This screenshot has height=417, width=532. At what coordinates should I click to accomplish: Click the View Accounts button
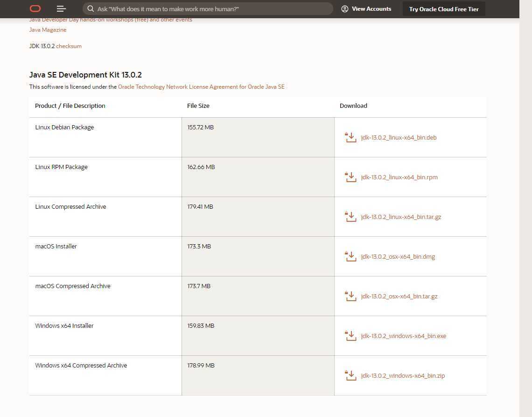[366, 9]
